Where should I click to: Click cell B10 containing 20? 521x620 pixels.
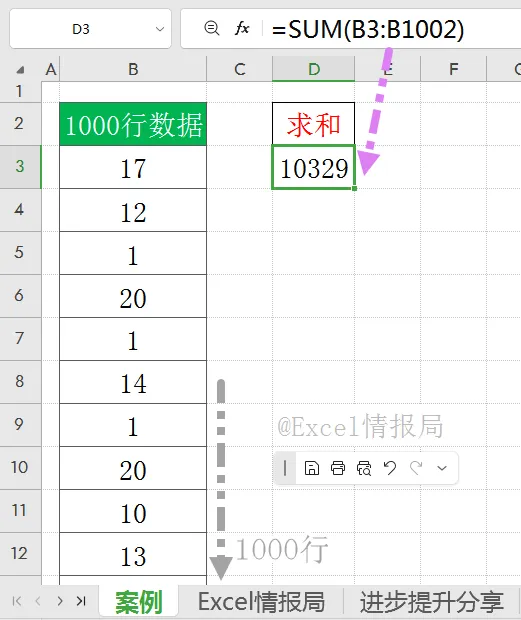[133, 469]
